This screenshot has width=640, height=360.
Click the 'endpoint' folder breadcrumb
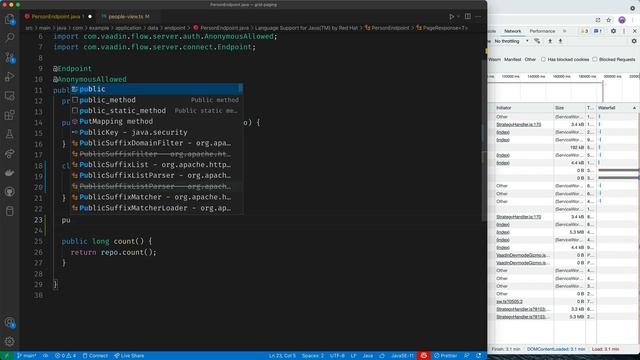pos(174,28)
